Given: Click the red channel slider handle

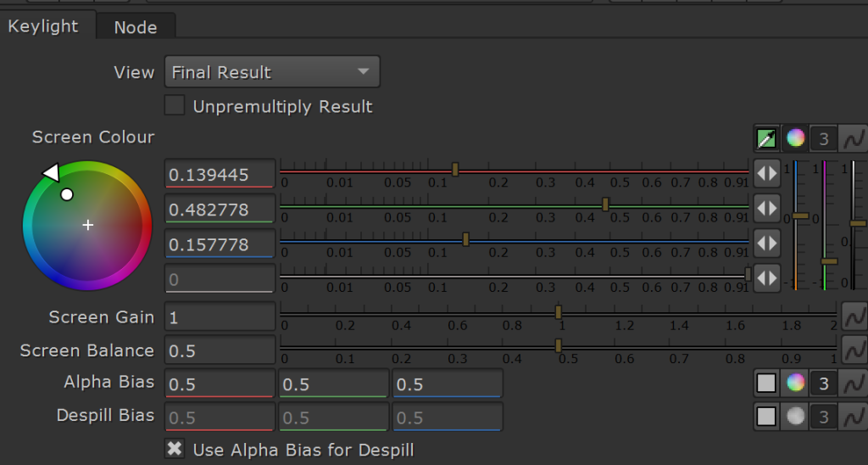Looking at the screenshot, I should pyautogui.click(x=455, y=170).
